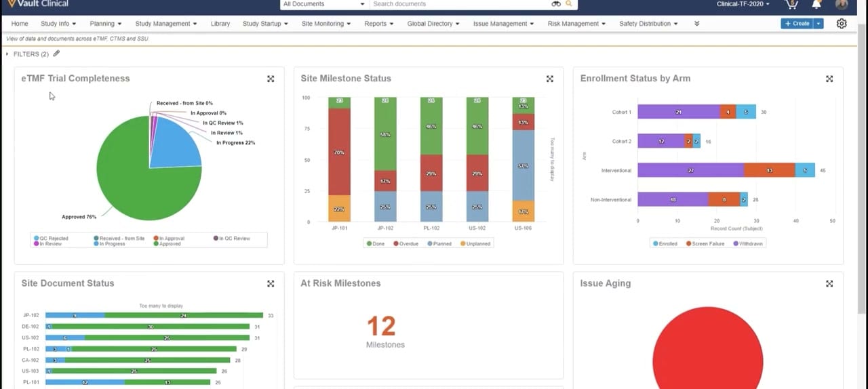This screenshot has width=868, height=389.
Task: Click the Cohort 1 Screen Failure bar segment
Action: pos(728,112)
